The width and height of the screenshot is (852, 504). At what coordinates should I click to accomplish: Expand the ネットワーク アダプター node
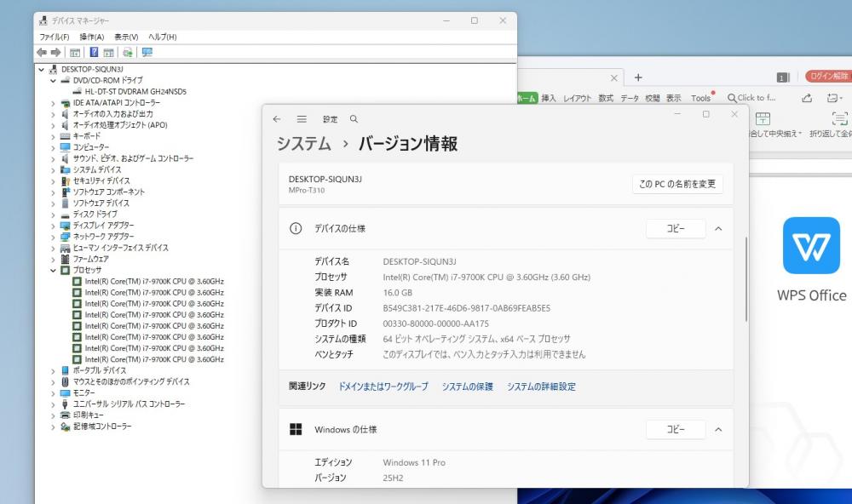tap(53, 237)
